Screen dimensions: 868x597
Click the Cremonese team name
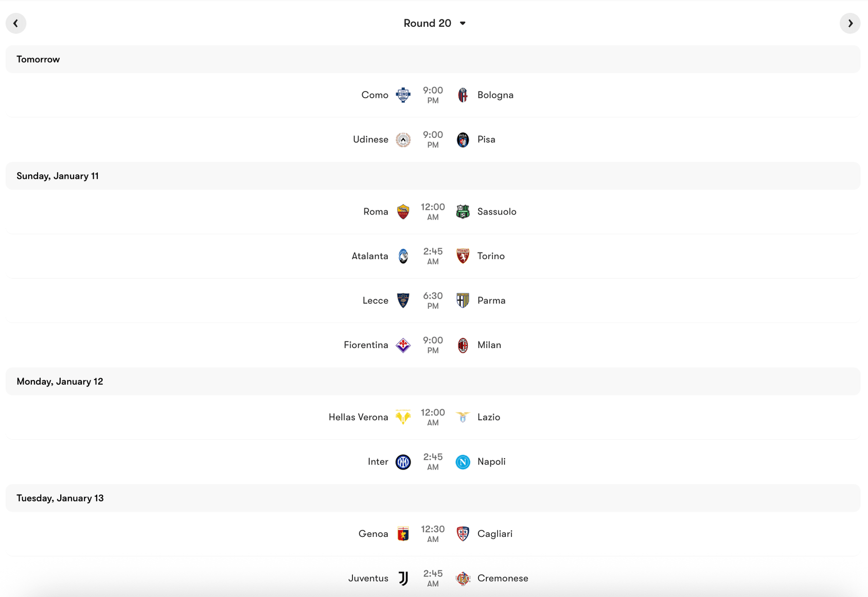tap(503, 578)
